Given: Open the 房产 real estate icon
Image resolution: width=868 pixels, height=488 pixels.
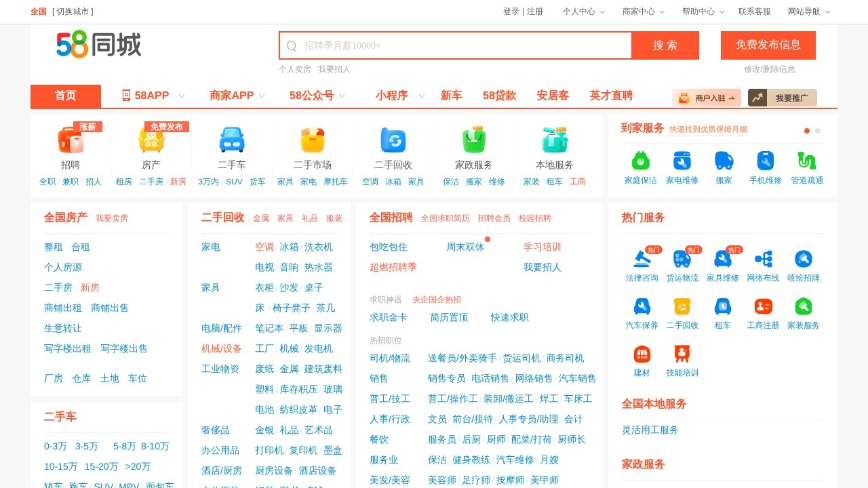Looking at the screenshot, I should coord(151,140).
